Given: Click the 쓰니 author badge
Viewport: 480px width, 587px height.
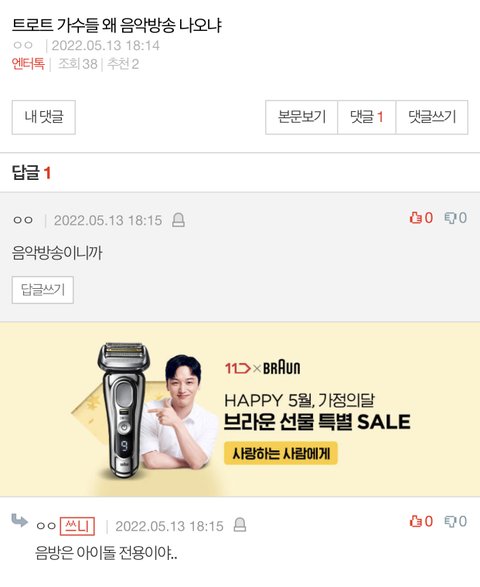Looking at the screenshot, I should click(x=77, y=526).
